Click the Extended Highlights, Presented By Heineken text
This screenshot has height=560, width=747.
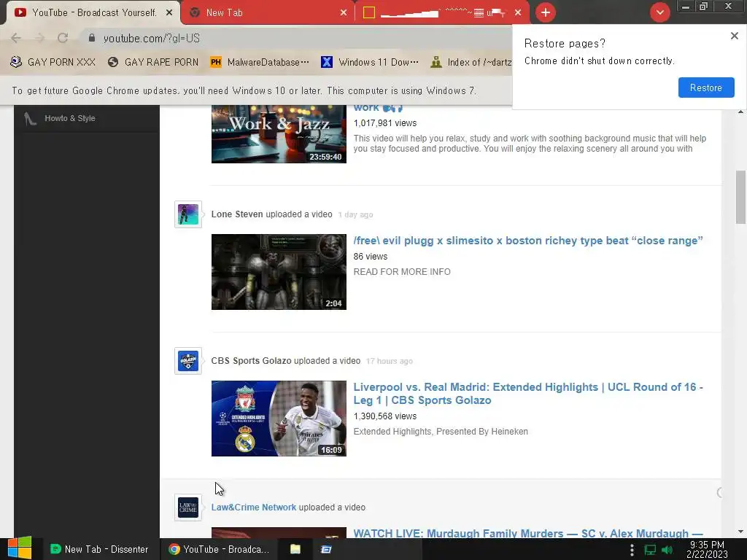coord(441,432)
